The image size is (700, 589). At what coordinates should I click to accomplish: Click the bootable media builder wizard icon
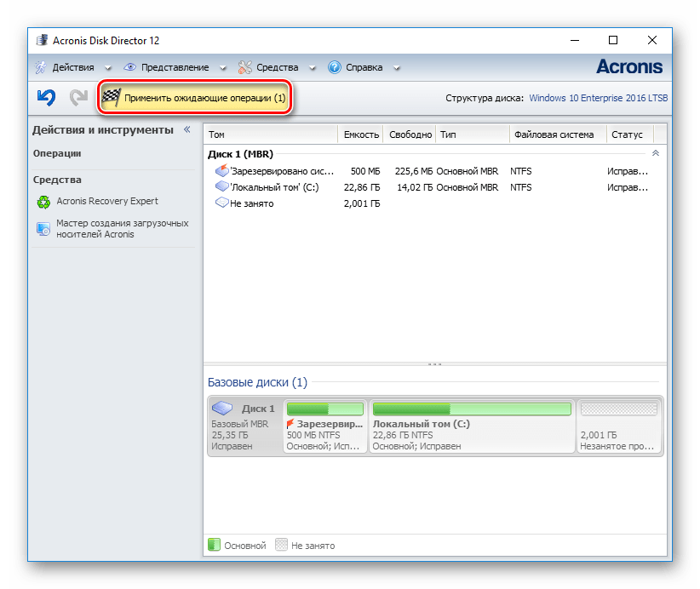[x=43, y=229]
